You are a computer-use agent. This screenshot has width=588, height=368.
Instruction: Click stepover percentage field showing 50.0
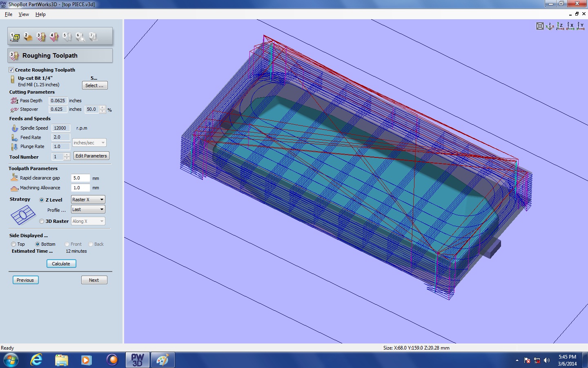tap(92, 109)
